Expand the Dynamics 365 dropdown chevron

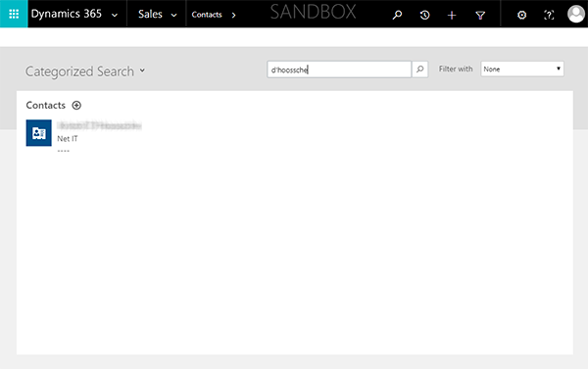pos(115,16)
